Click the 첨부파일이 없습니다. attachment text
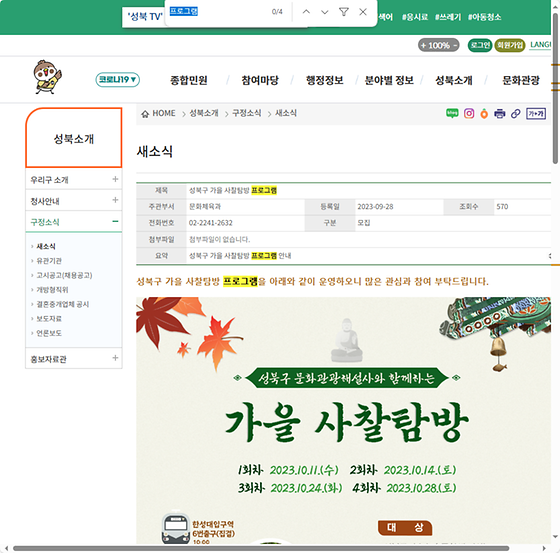560x553 pixels. (219, 239)
